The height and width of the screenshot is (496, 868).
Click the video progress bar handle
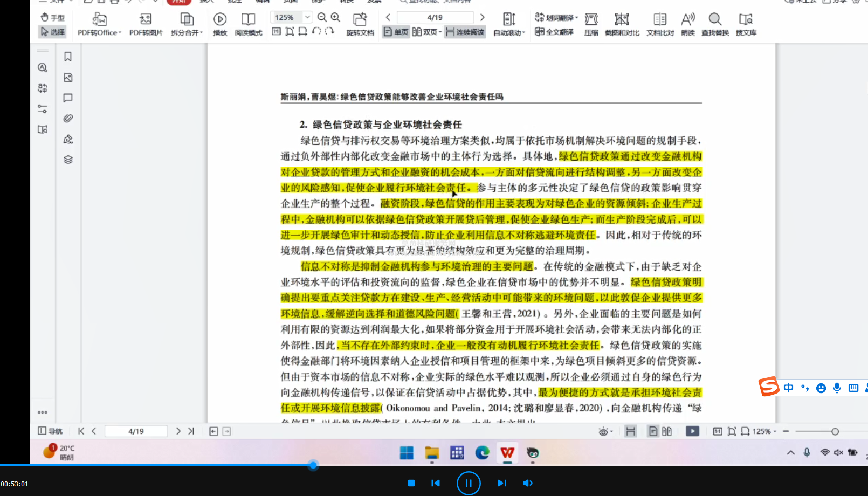[x=313, y=465]
